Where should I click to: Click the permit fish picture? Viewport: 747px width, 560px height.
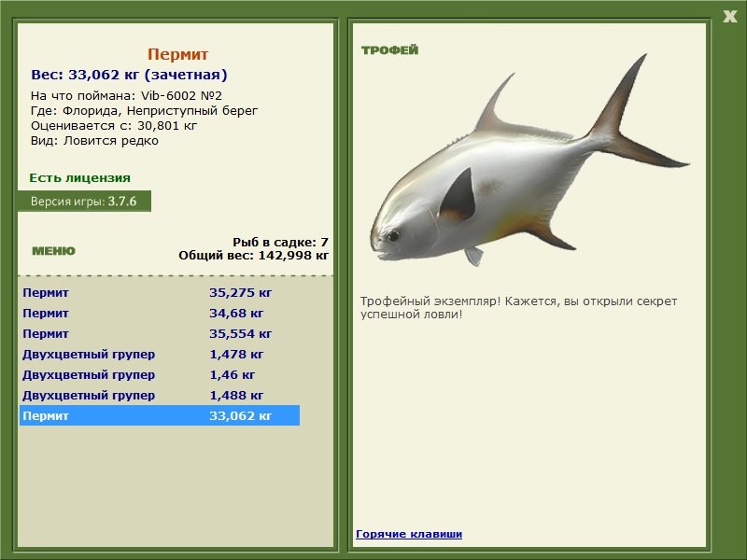point(529,161)
